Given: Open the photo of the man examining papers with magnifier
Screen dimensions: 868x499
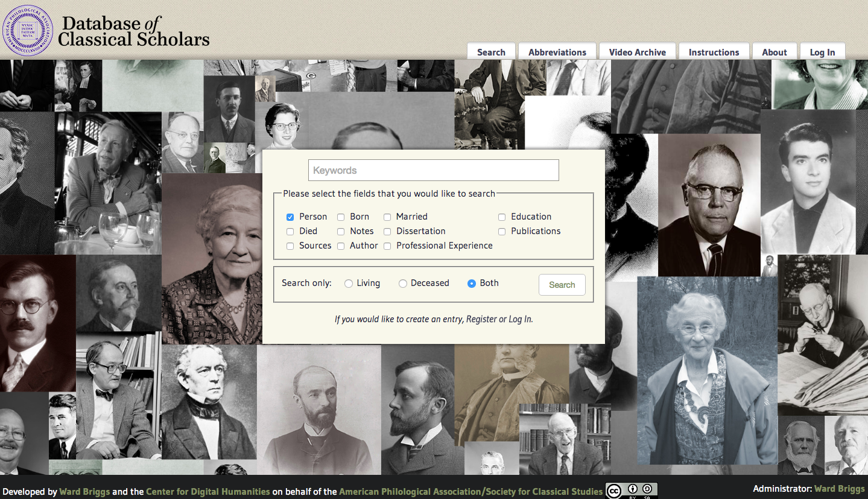Looking at the screenshot, I should (x=823, y=335).
